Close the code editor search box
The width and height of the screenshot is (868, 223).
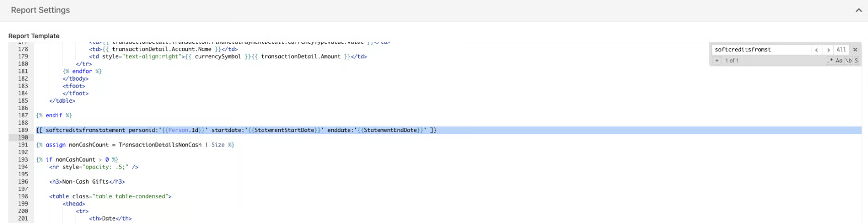[x=855, y=50]
